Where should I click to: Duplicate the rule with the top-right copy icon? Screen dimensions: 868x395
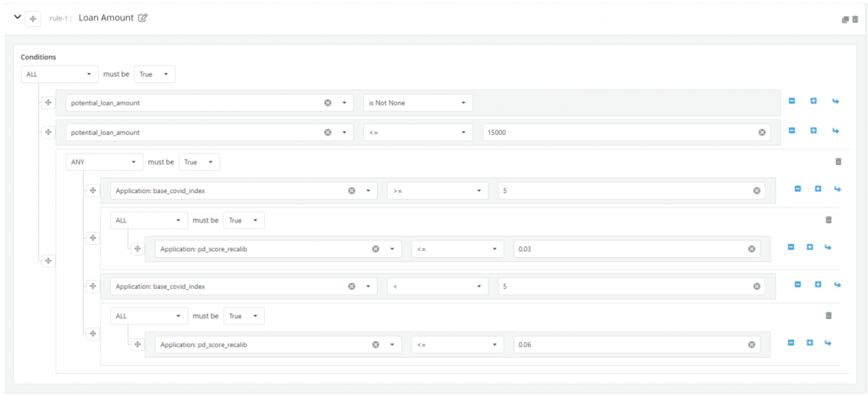(x=845, y=20)
